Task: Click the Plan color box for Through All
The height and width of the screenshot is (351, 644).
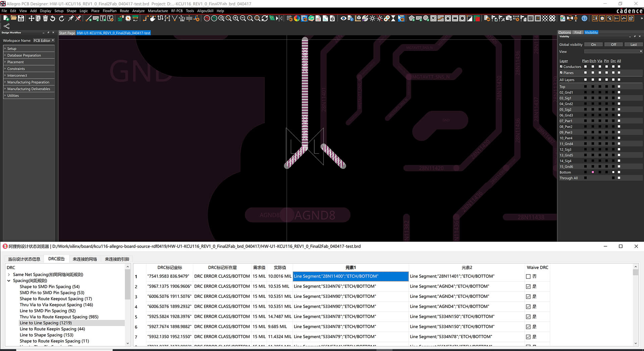Action: tap(585, 178)
